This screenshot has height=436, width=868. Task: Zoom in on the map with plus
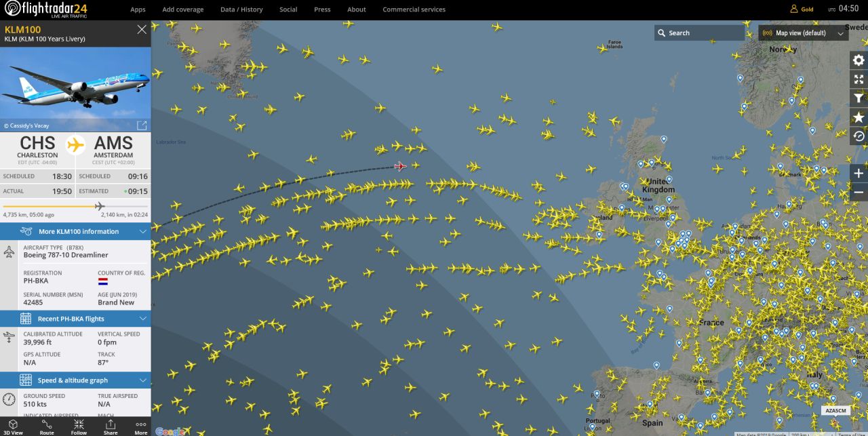click(x=859, y=173)
